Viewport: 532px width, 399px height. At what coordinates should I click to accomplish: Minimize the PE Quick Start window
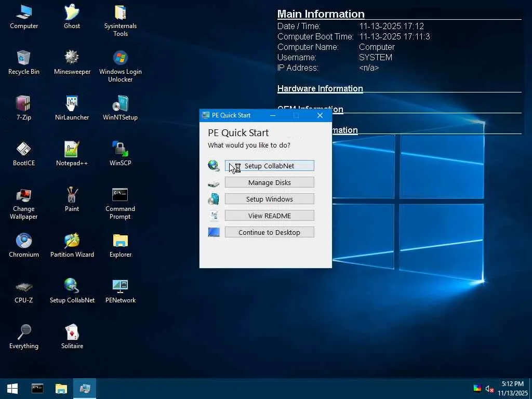273,115
